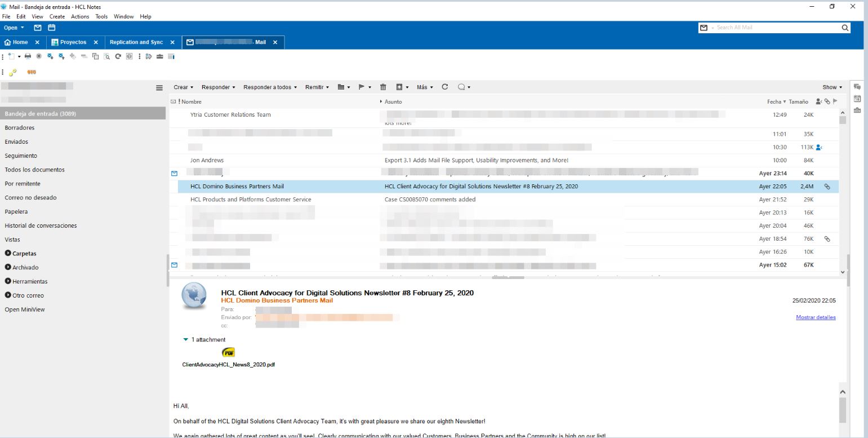Image resolution: width=868 pixels, height=438 pixels.
Task: Collapse the 1 attachment section
Action: pos(186,340)
